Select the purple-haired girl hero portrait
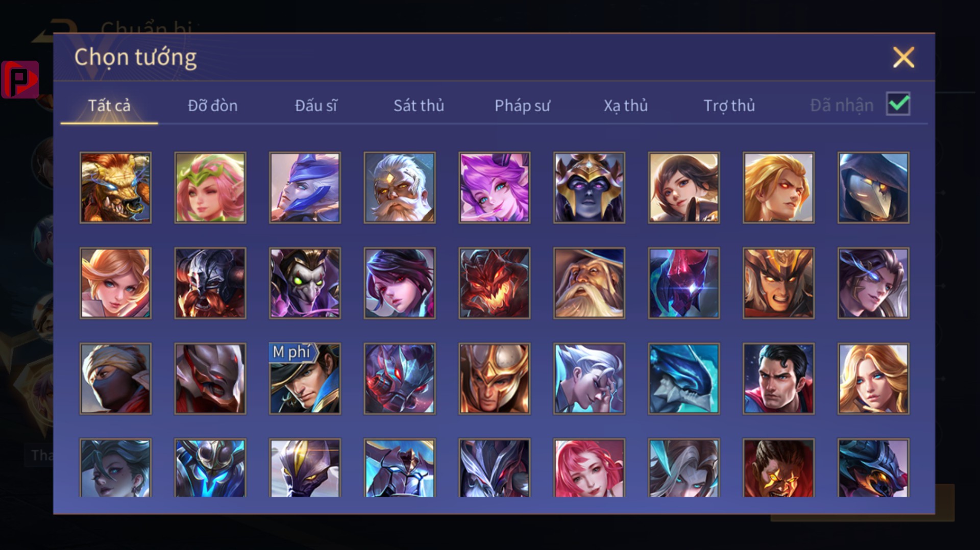Viewport: 980px width, 550px height. [x=495, y=188]
